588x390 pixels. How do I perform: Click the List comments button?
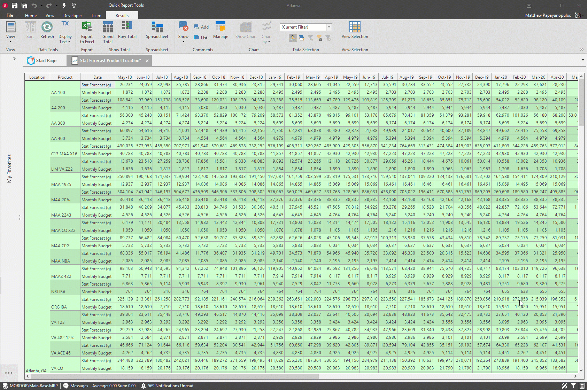pos(201,38)
